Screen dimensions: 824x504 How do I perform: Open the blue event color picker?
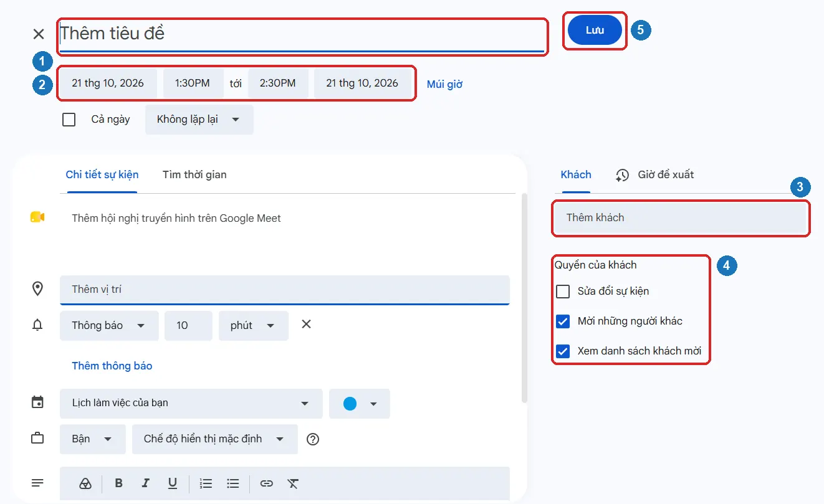360,404
